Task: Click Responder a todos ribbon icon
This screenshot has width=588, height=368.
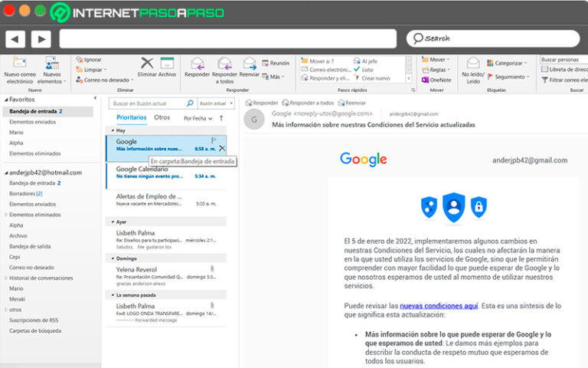Action: tap(224, 64)
